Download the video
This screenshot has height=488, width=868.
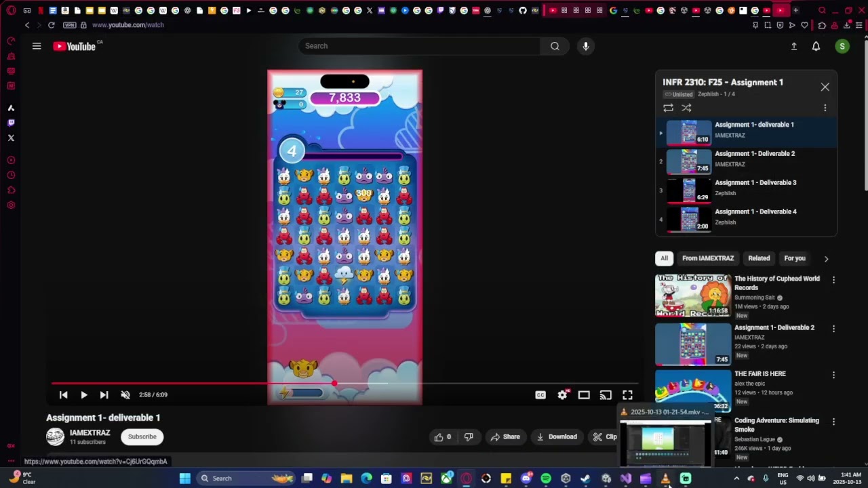(x=557, y=436)
